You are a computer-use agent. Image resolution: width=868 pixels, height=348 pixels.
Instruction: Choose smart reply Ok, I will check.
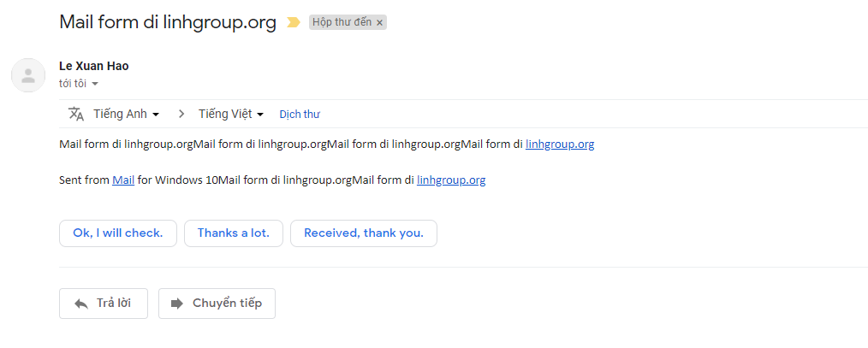[x=118, y=233]
